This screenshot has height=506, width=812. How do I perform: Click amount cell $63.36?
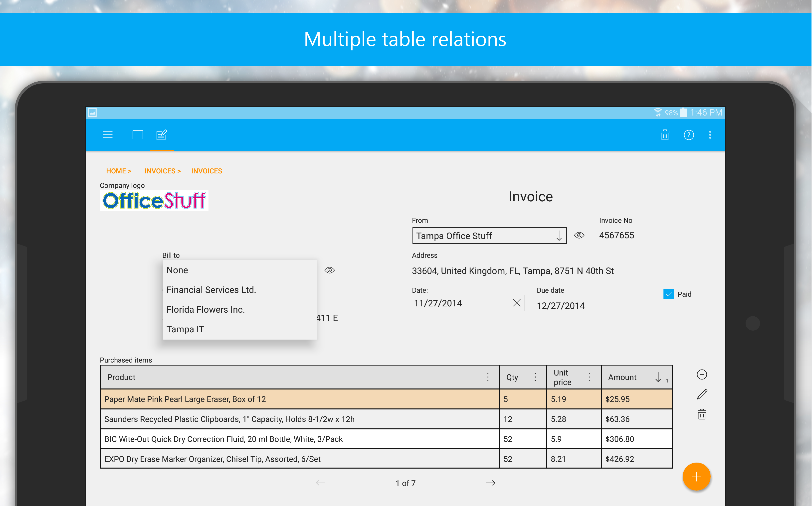click(x=636, y=419)
